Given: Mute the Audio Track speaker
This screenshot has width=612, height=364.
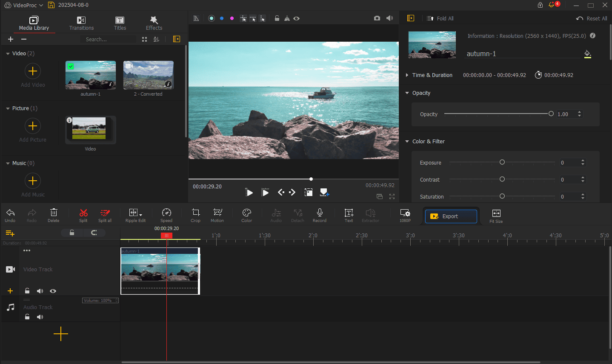Looking at the screenshot, I should pos(40,317).
